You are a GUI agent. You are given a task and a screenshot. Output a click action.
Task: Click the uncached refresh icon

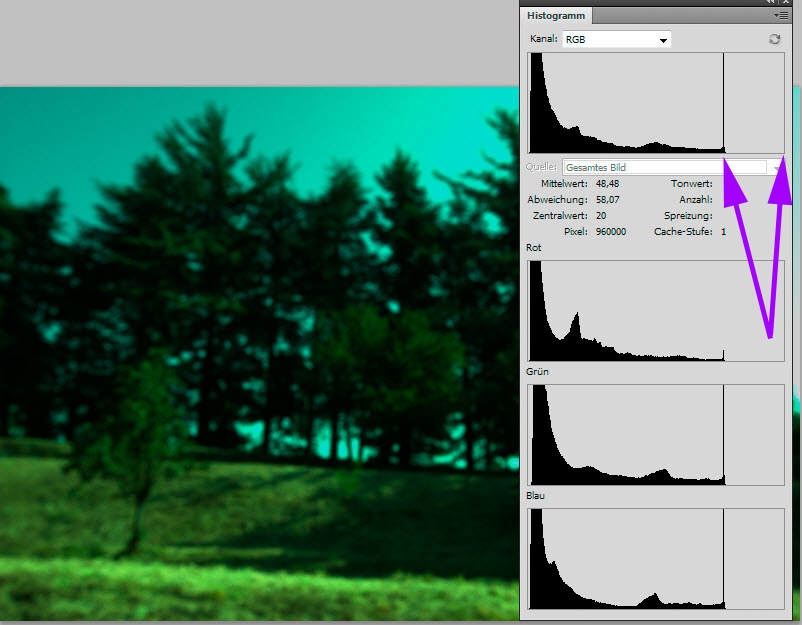tap(774, 39)
